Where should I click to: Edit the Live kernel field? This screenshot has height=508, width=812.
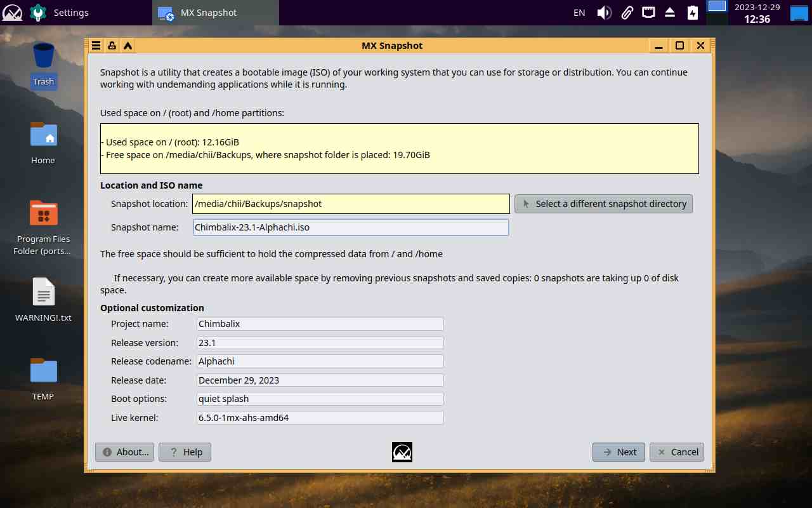tap(320, 418)
